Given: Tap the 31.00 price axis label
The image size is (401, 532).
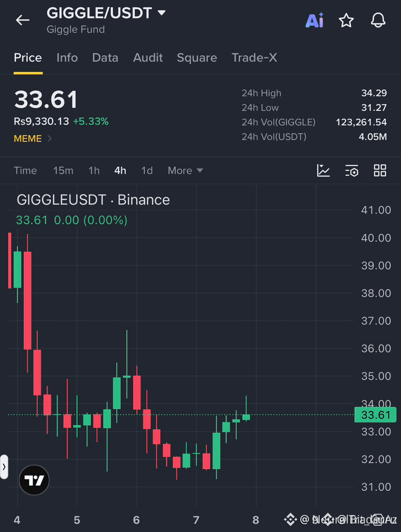Looking at the screenshot, I should click(x=376, y=487).
